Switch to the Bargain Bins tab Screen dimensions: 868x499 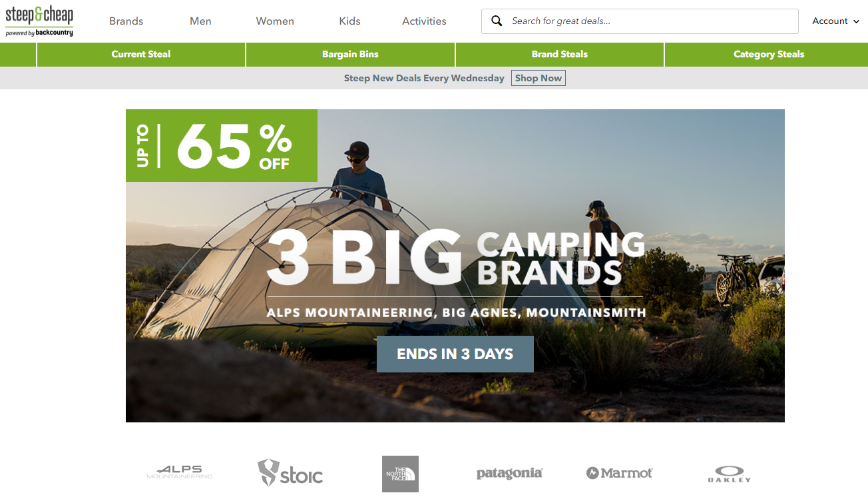[x=350, y=55]
